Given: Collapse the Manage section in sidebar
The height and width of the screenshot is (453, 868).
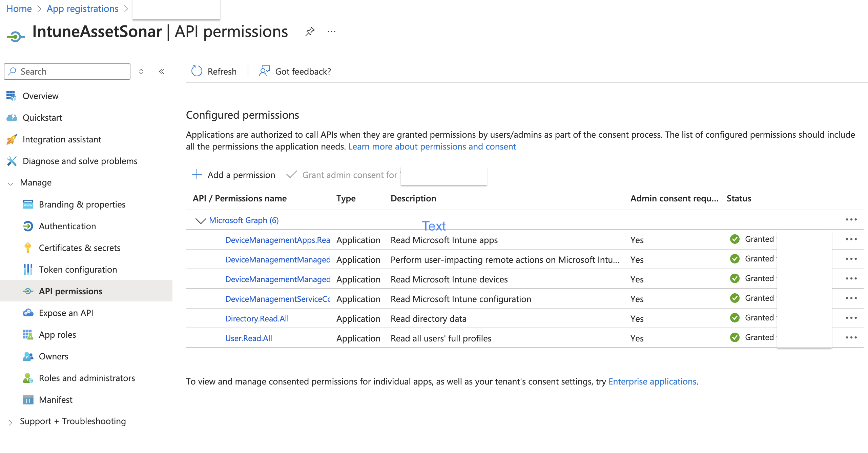Looking at the screenshot, I should [11, 183].
